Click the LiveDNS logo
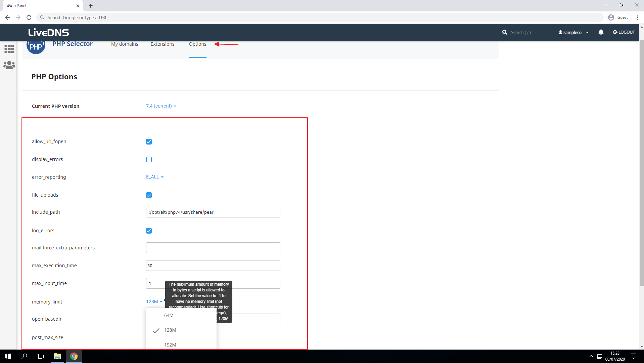Viewport: 644px width, 363px height. 49,32
